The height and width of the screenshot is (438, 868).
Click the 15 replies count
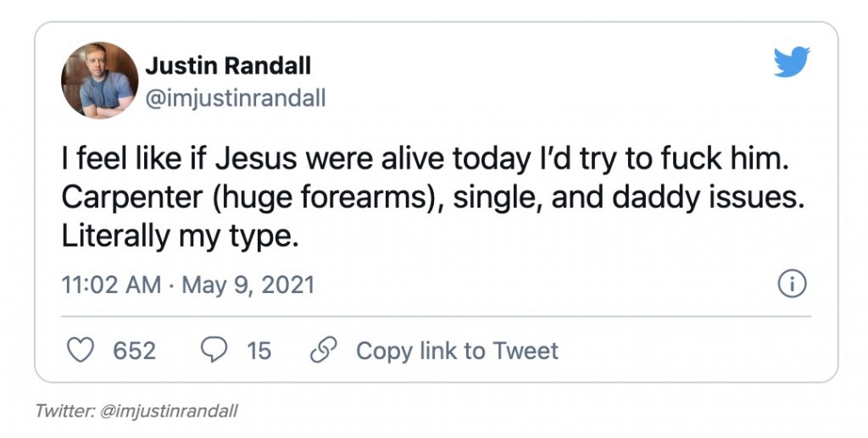tap(259, 350)
